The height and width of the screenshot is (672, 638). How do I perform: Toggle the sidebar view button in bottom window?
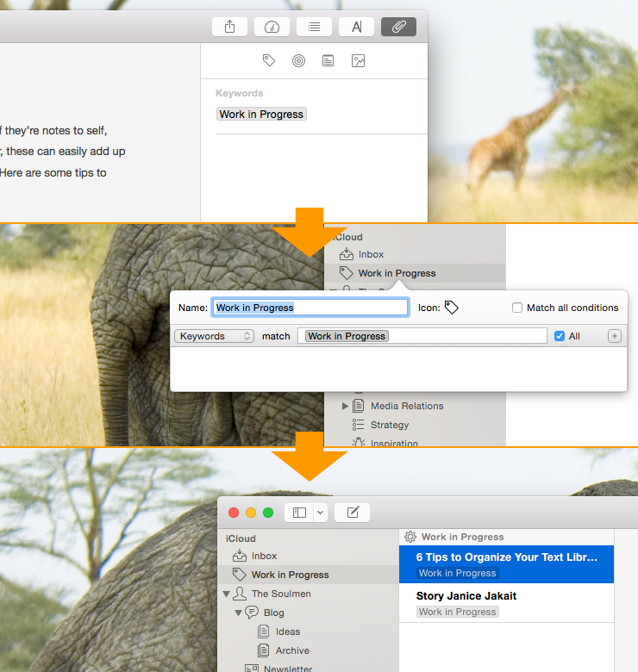299,513
